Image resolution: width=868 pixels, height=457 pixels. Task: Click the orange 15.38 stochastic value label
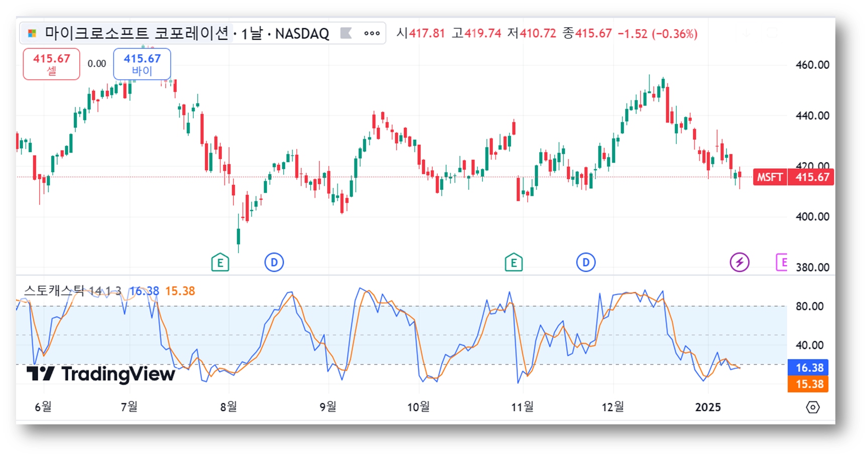point(808,384)
